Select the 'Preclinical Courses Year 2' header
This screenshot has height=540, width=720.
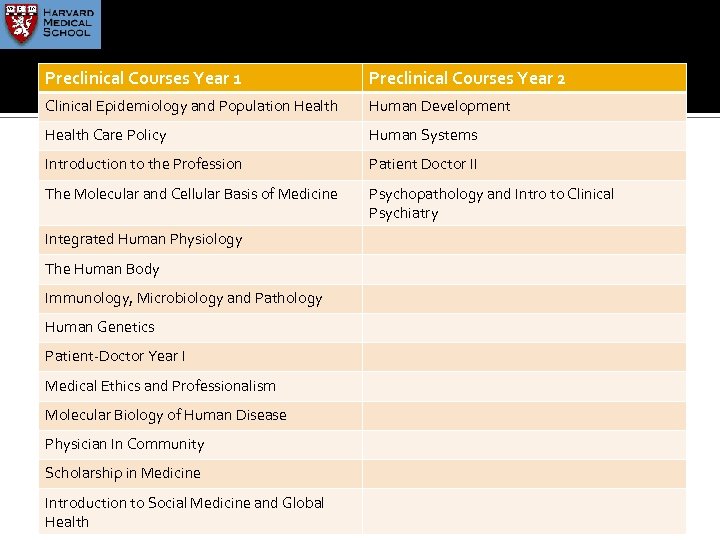pyautogui.click(x=524, y=78)
